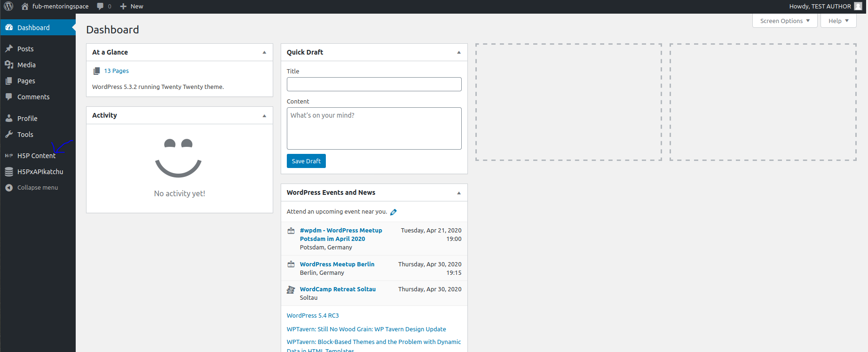
Task: Collapse the Activity widget
Action: tap(264, 115)
